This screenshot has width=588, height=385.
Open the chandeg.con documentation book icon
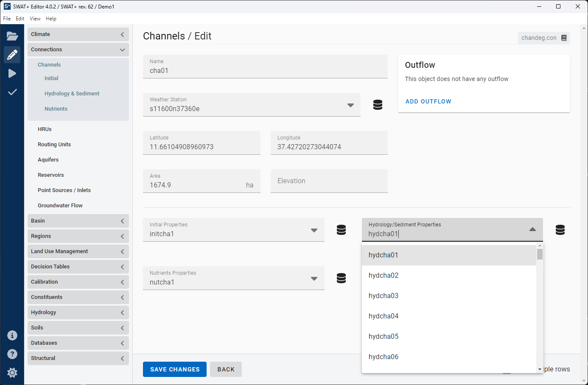coord(564,38)
